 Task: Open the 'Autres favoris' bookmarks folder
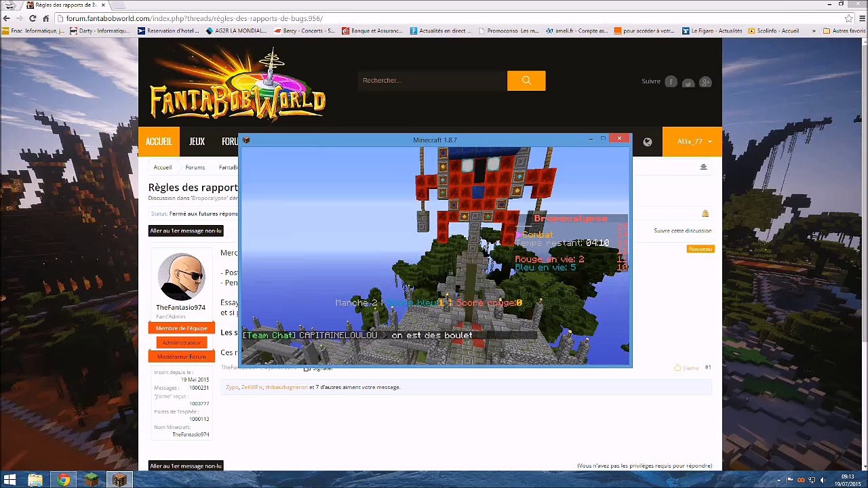coord(844,30)
